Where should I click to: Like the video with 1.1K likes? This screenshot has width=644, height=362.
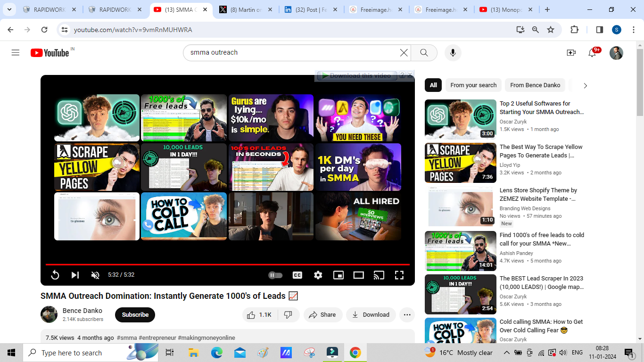click(260, 315)
